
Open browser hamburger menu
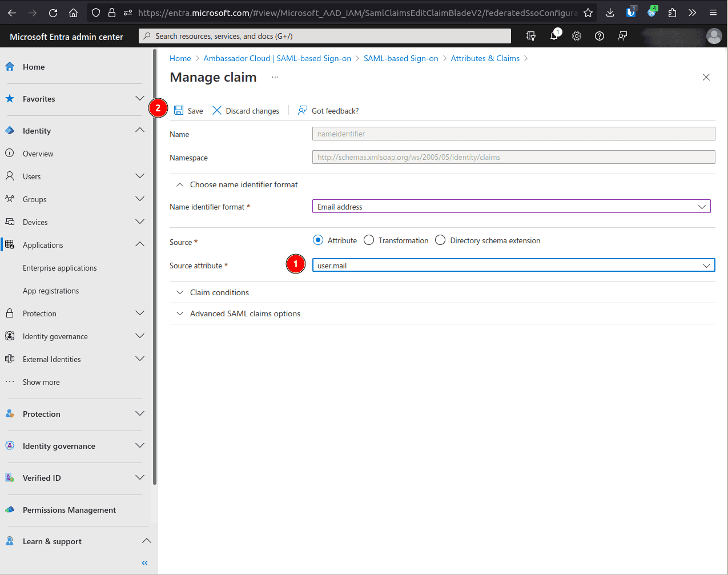713,13
